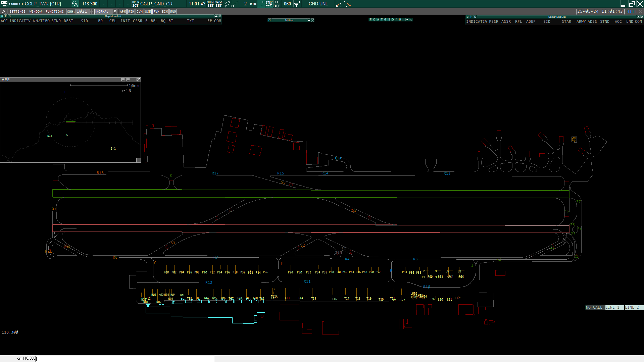
Task: Select the distance measuring line tool icon
Action: pos(235,4)
